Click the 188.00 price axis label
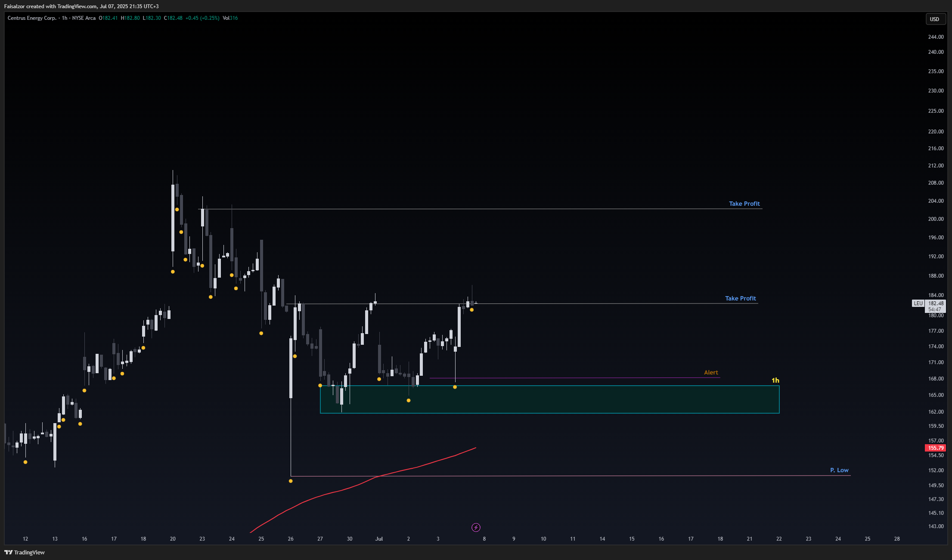952x560 pixels. point(936,276)
